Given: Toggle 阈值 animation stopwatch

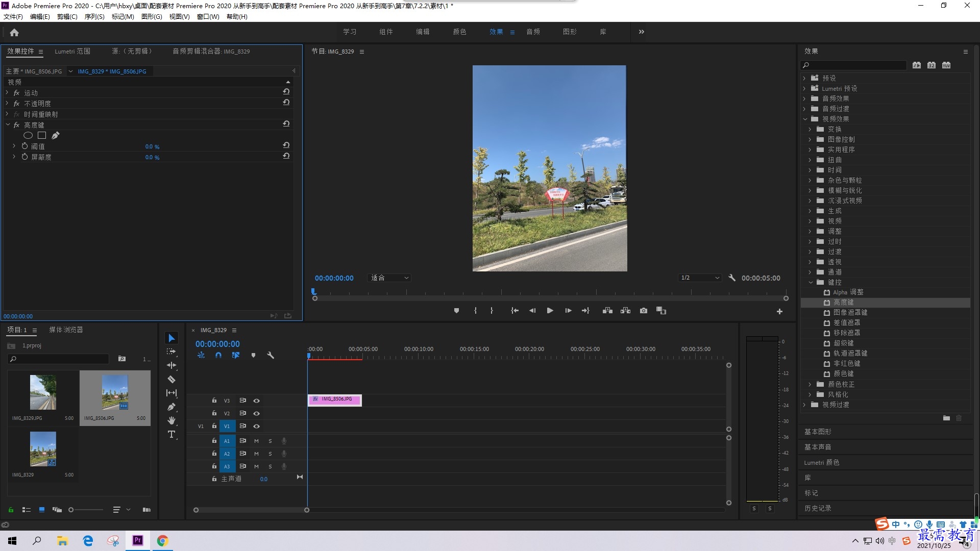Looking at the screenshot, I should (x=24, y=146).
